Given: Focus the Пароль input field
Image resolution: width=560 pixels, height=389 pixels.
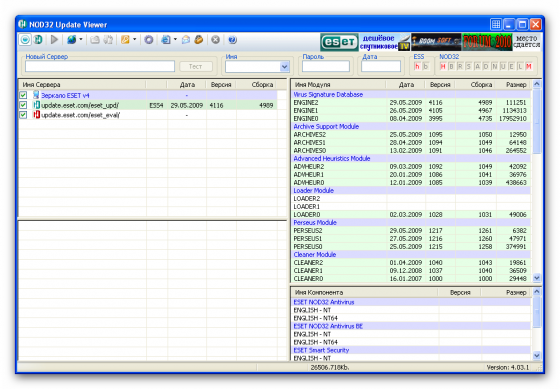Looking at the screenshot, I should click(326, 66).
